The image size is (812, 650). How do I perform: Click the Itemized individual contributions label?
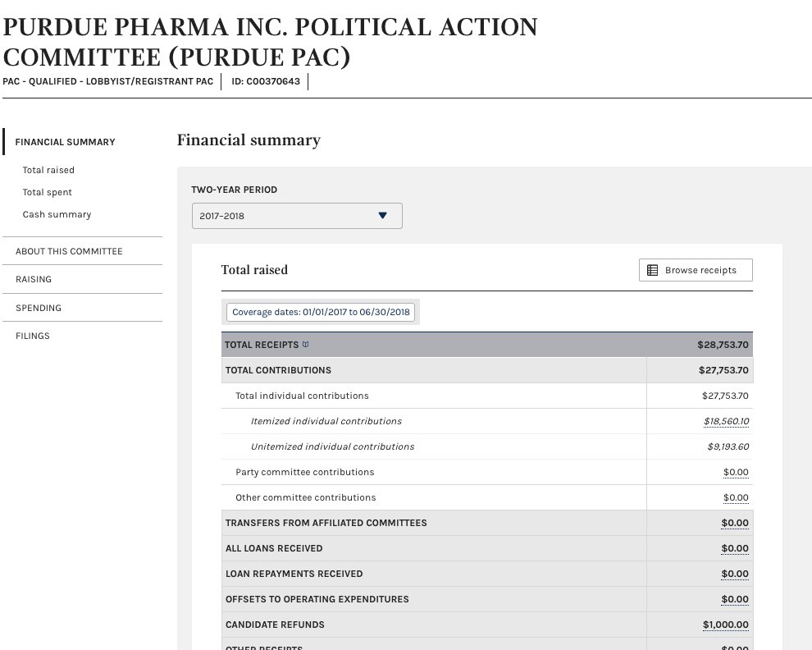pos(326,421)
